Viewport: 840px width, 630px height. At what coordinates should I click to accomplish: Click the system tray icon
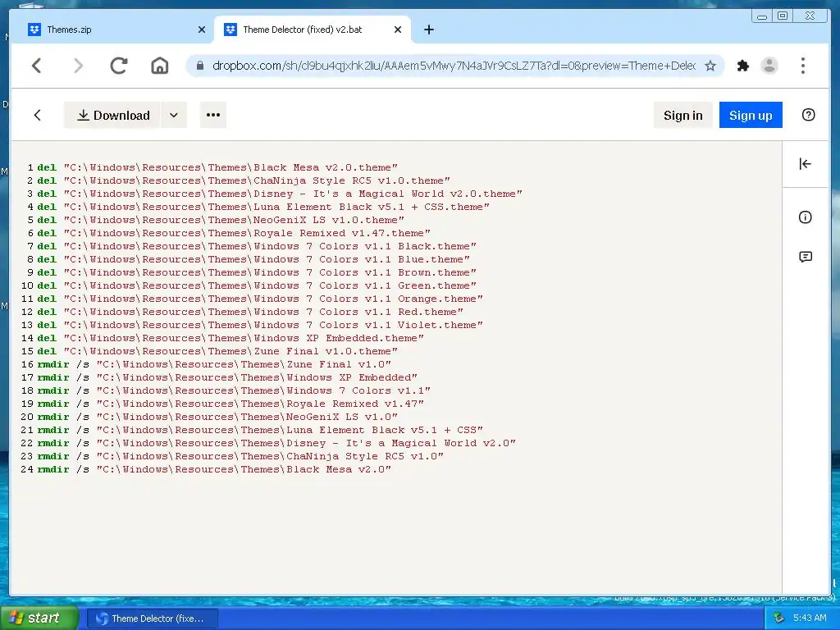click(779, 619)
